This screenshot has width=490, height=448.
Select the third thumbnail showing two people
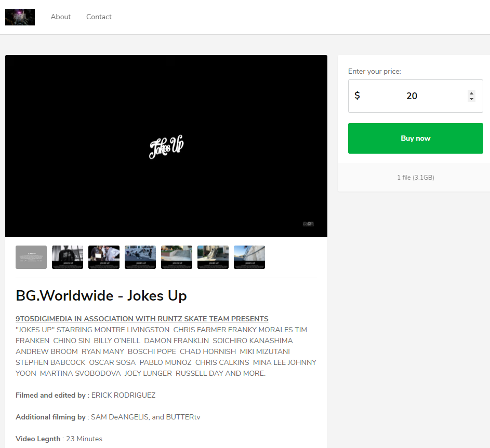pos(104,257)
